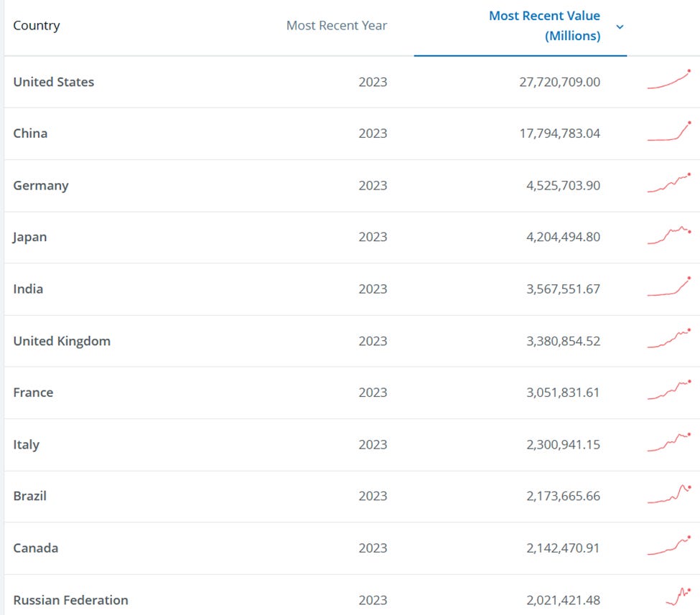Screen dimensions: 700x615
Task: Open Japan country link
Action: 30,237
